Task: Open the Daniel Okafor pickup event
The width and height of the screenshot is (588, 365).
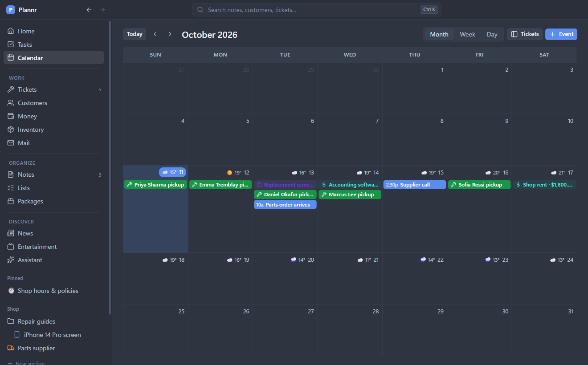Action: point(285,195)
